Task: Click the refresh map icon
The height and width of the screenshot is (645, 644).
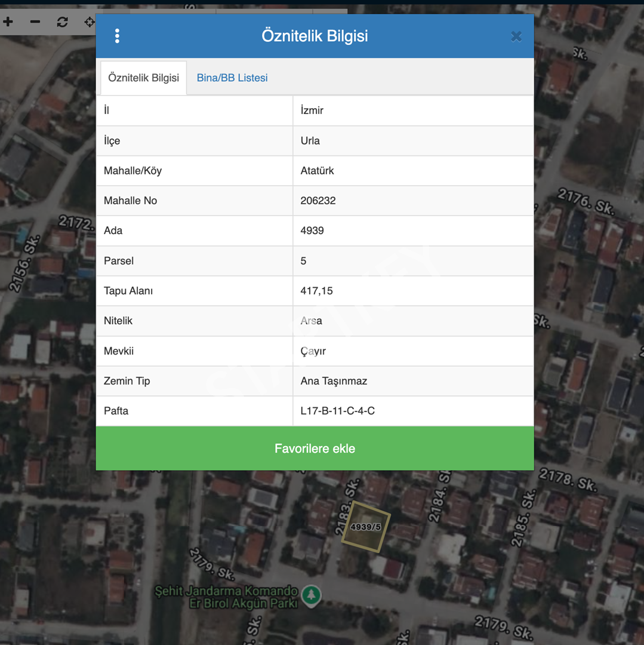Action: coord(63,22)
